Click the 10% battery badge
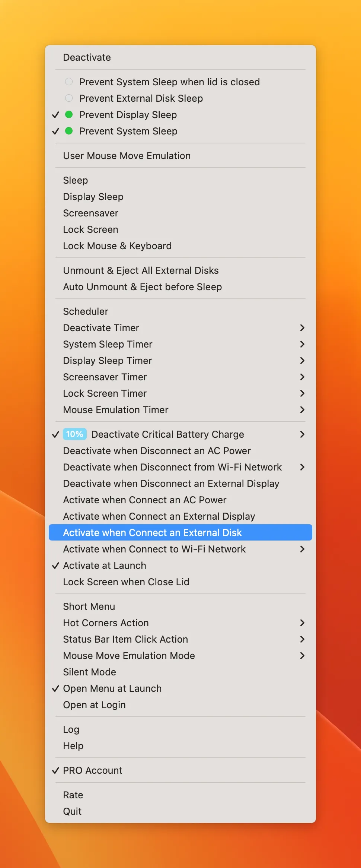This screenshot has width=361, height=868. pos(74,434)
